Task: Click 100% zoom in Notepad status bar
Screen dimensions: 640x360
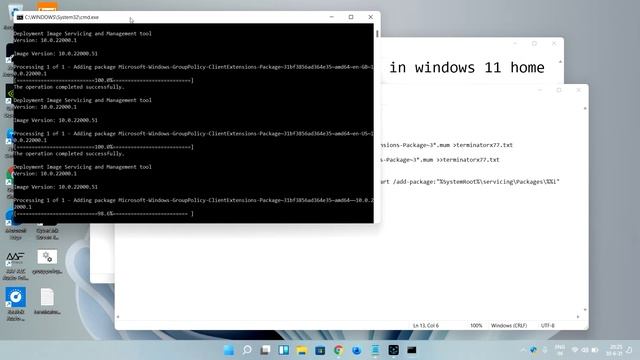Action: coord(476,325)
